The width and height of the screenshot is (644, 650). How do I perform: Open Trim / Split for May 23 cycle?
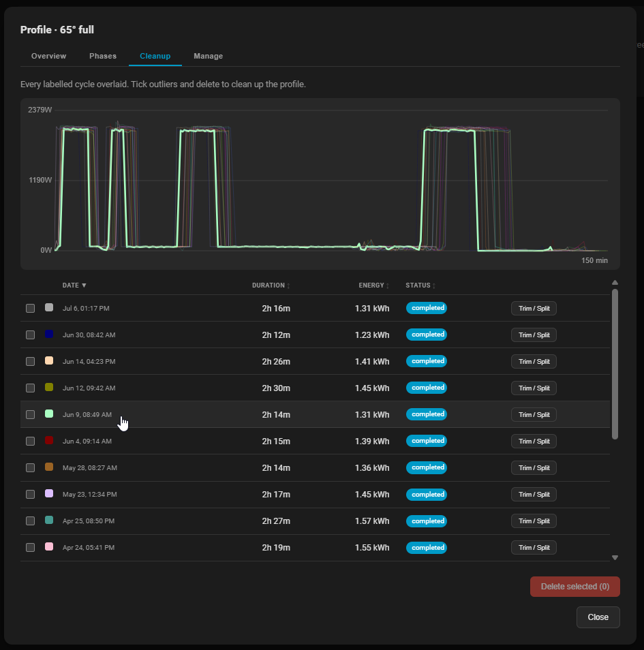click(x=534, y=494)
